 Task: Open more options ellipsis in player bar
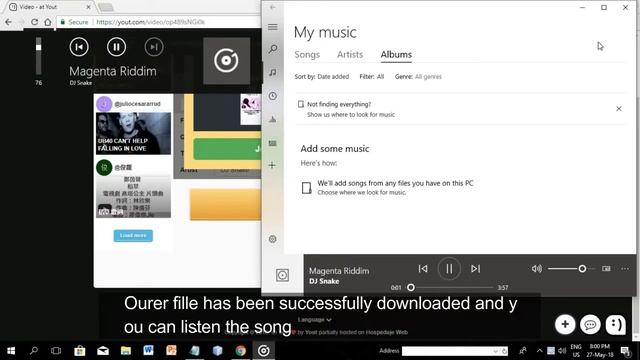click(x=625, y=269)
